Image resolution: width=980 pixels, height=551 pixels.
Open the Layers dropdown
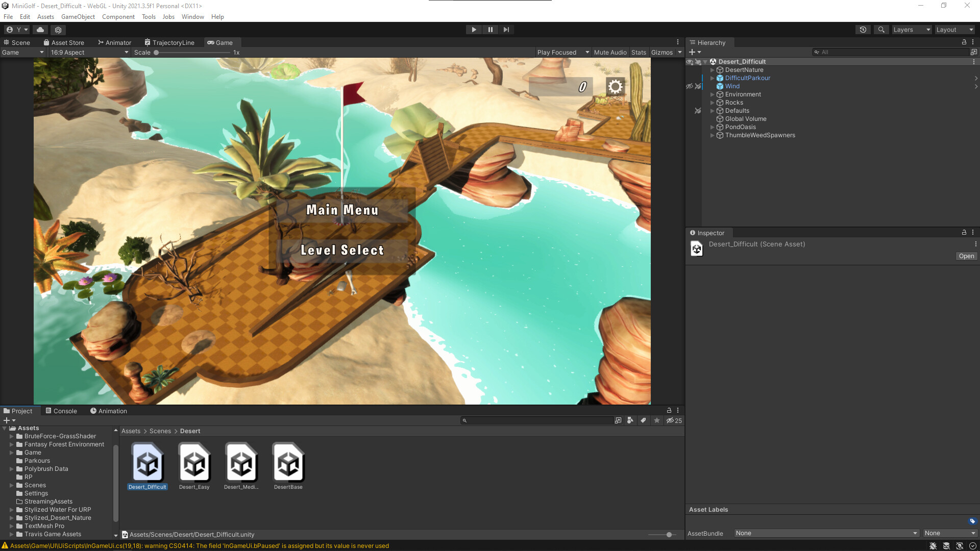click(x=912, y=30)
